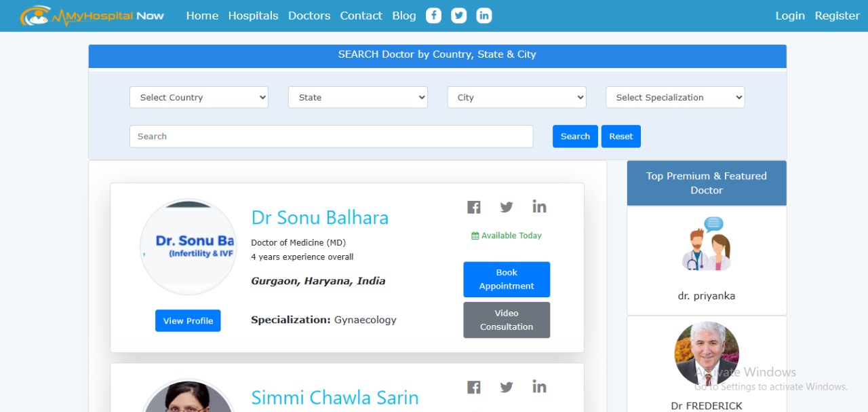This screenshot has height=412, width=868.
Task: Click SEARCH Doctor by Country, State & City heading
Action: (x=437, y=54)
